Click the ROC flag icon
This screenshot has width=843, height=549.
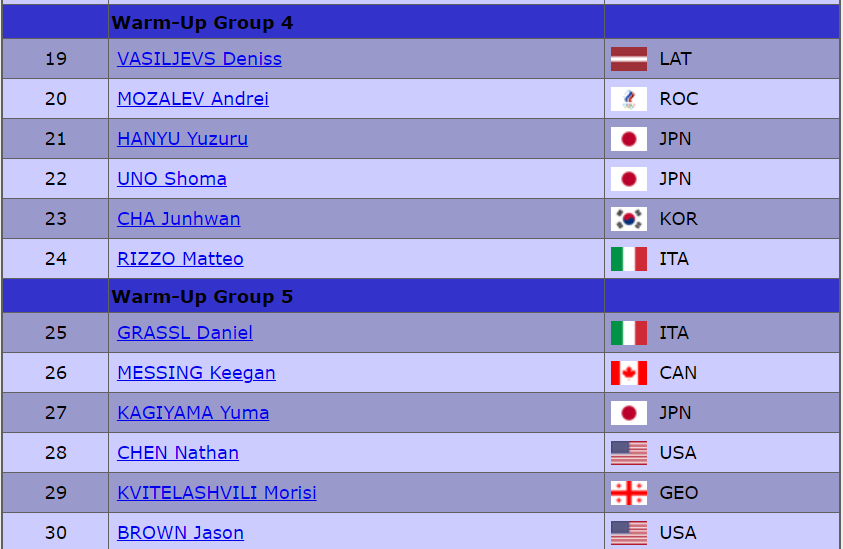pyautogui.click(x=628, y=99)
